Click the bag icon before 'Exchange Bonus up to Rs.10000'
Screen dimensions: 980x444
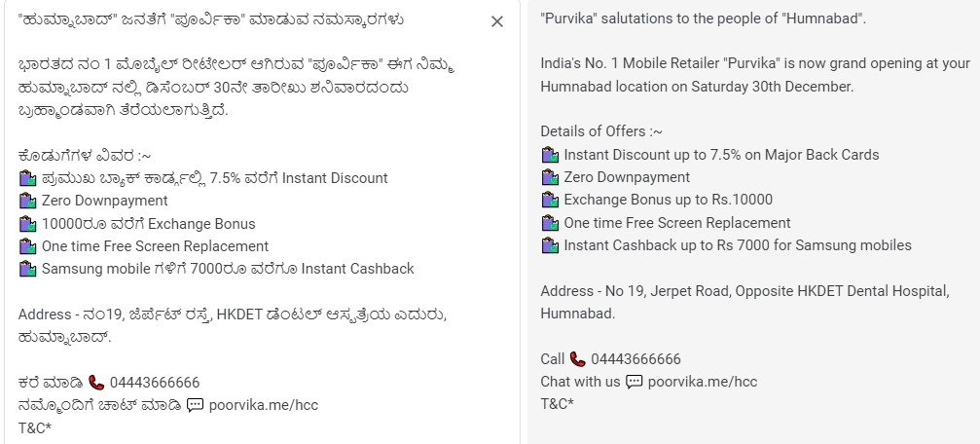tap(550, 200)
